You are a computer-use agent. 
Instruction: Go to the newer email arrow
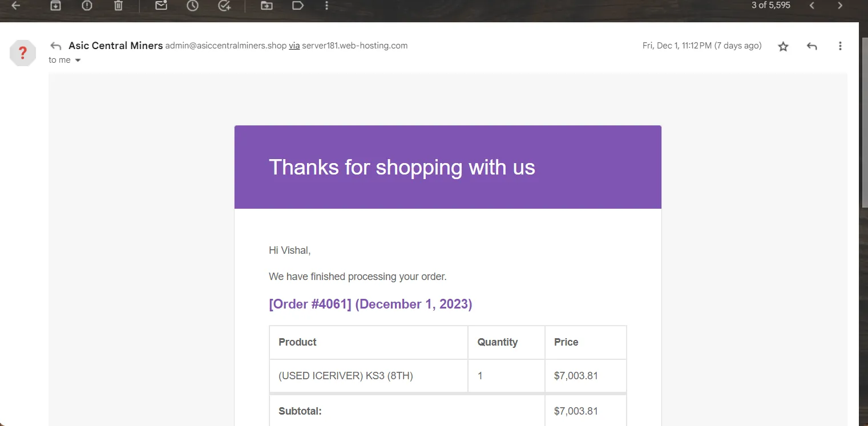tap(812, 6)
